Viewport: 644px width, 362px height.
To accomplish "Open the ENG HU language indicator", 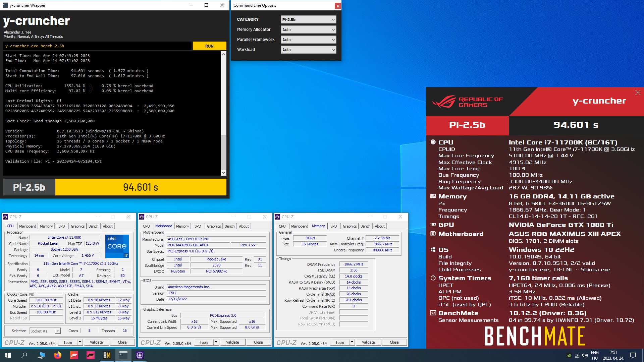I will tap(595, 355).
